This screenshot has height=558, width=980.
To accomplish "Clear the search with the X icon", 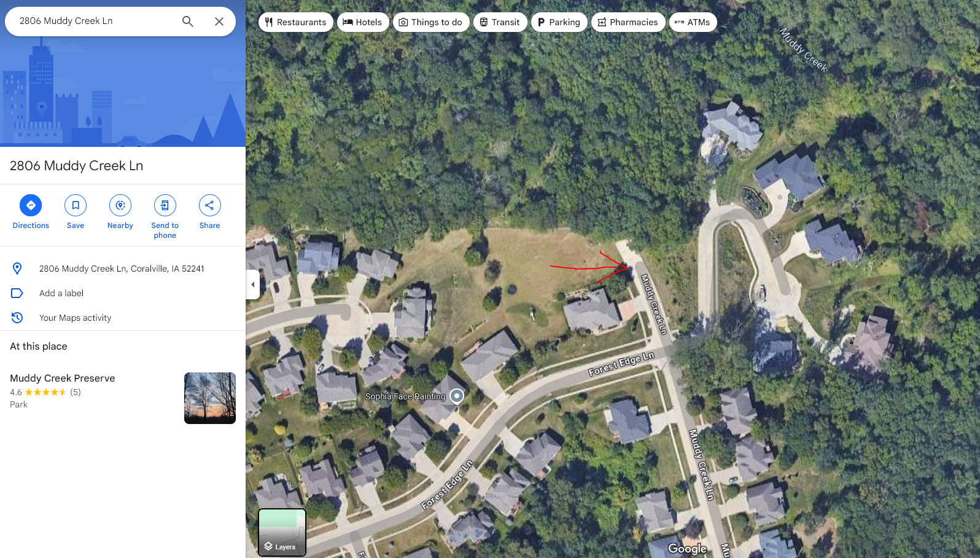I will coord(219,22).
